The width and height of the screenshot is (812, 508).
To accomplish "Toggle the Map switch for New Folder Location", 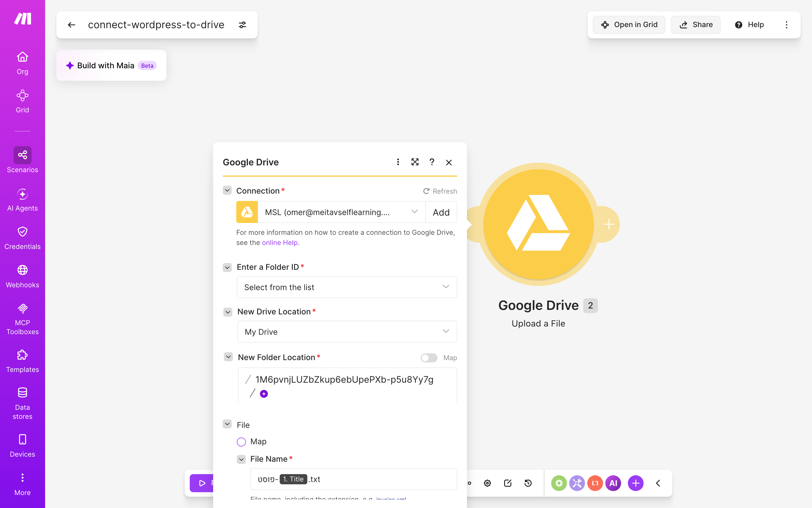I will pyautogui.click(x=429, y=358).
